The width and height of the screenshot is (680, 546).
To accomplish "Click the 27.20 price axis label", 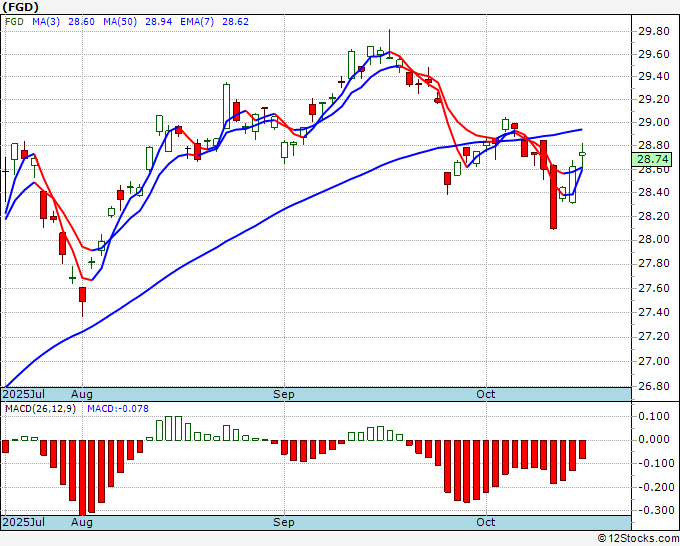I will point(654,337).
